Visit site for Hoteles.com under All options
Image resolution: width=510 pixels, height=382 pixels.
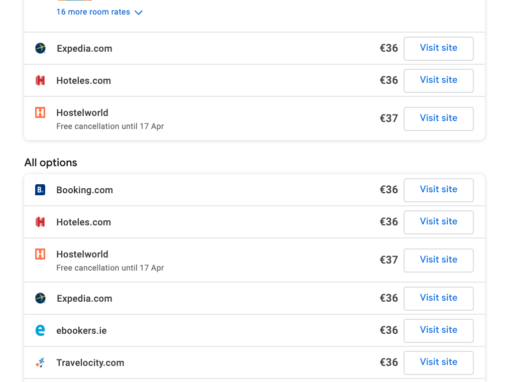pyautogui.click(x=439, y=222)
